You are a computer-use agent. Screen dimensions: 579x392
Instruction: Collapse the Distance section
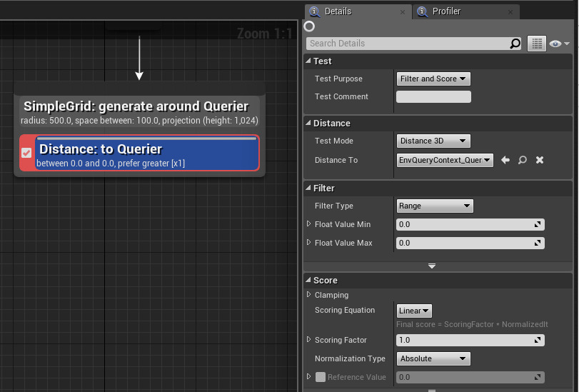(308, 123)
